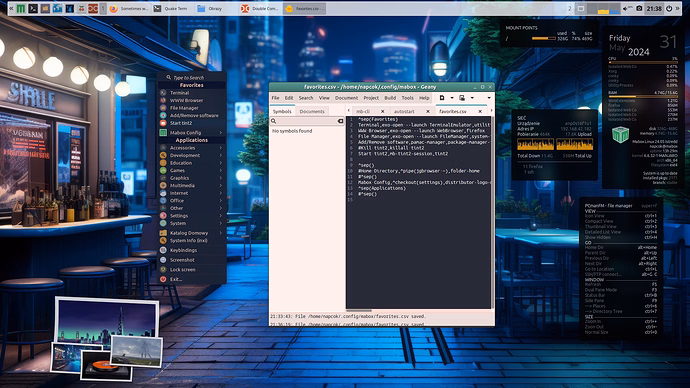Expand the Geany toolbar overflow arrow
690x388 pixels.
(x=489, y=98)
